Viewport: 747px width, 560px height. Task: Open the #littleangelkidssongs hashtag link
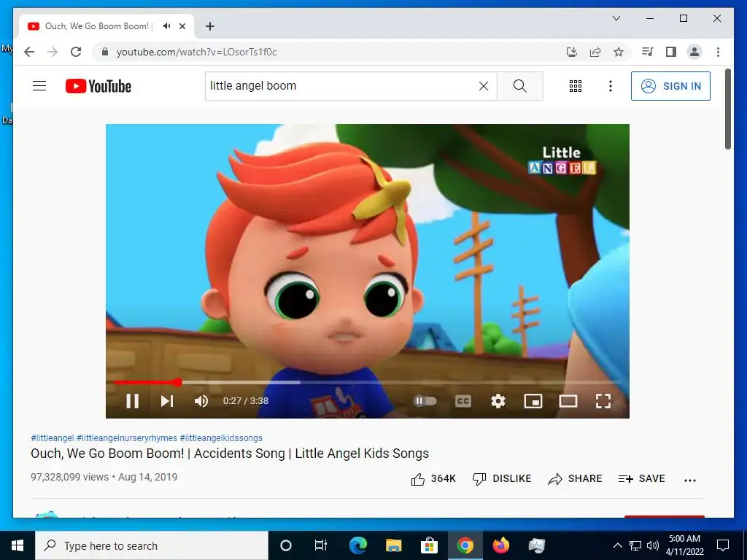point(221,437)
